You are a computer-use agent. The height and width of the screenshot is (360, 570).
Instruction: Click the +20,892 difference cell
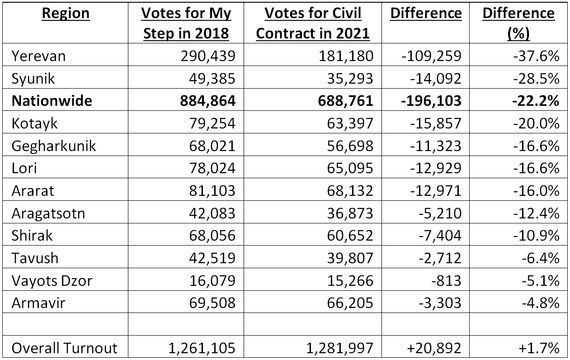[434, 348]
